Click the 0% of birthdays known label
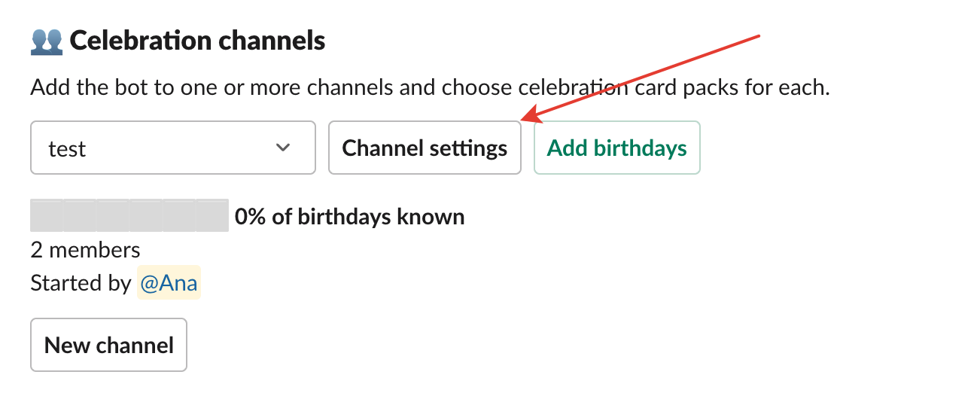The image size is (980, 393). point(349,217)
